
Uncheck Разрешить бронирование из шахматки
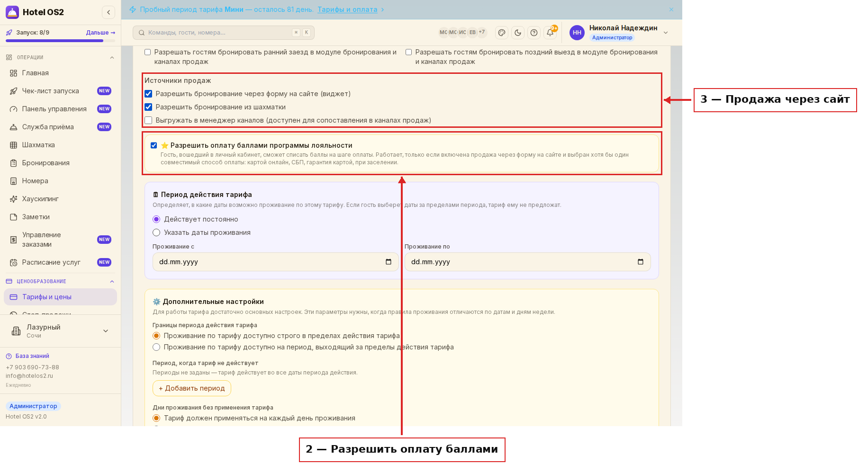click(148, 107)
